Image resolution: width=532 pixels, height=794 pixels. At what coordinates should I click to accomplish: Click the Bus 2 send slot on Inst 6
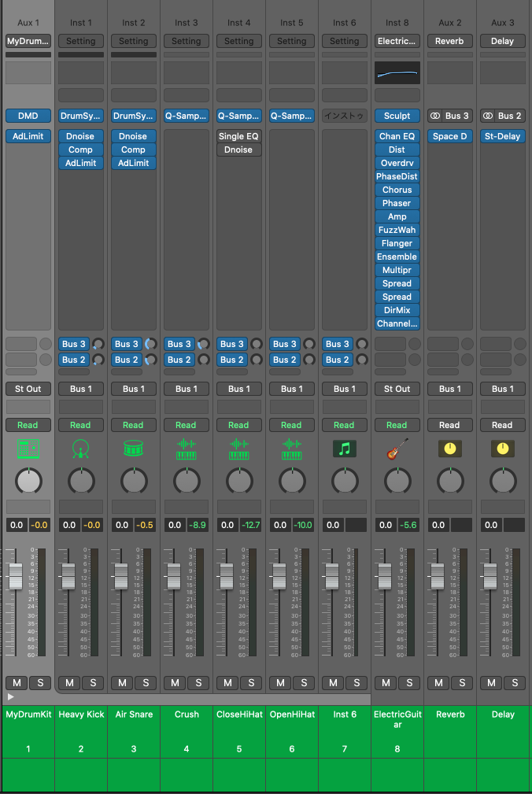point(338,360)
